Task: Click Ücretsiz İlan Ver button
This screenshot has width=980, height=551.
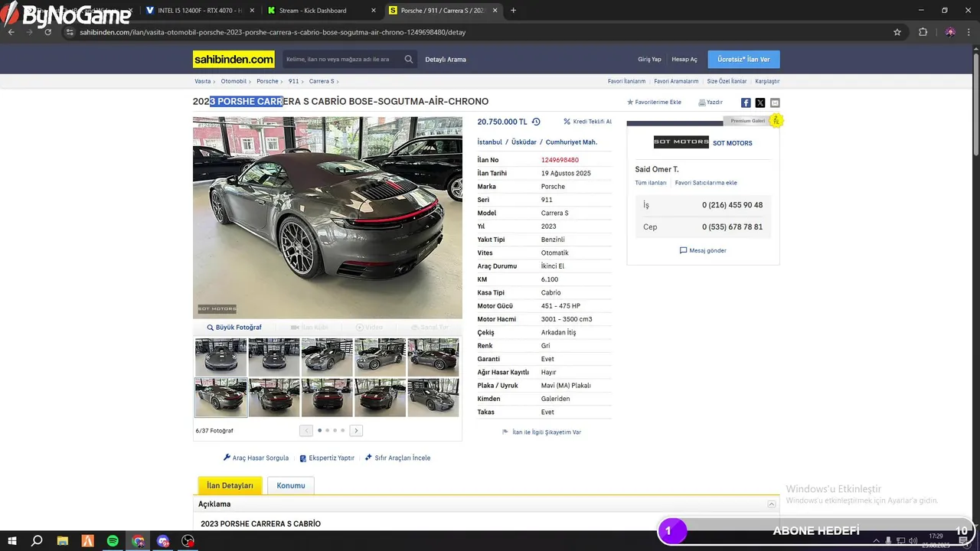Action: [743, 59]
